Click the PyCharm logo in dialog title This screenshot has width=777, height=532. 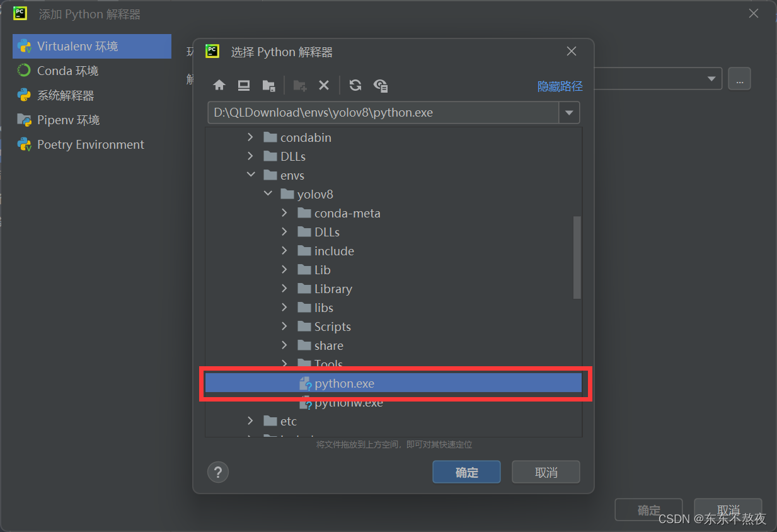[212, 52]
